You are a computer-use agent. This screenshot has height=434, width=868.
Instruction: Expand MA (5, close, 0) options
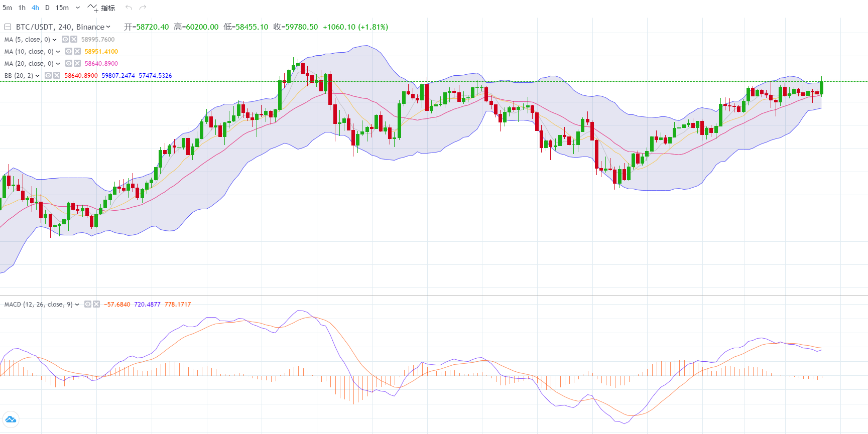[54, 40]
